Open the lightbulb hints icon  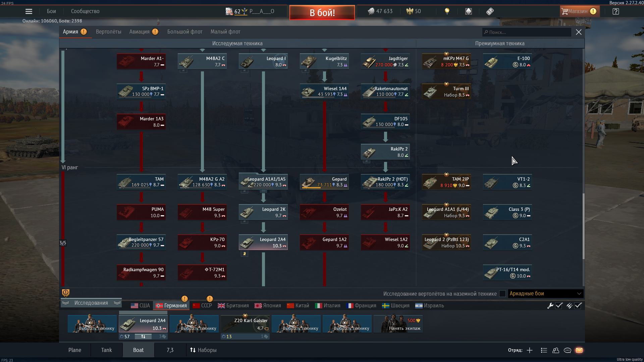point(447,11)
